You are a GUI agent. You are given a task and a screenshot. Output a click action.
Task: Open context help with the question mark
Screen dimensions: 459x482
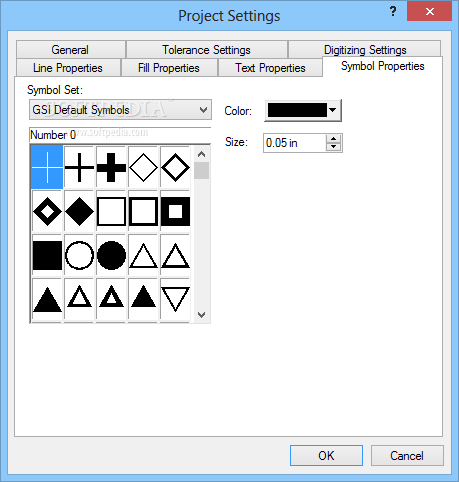point(393,12)
